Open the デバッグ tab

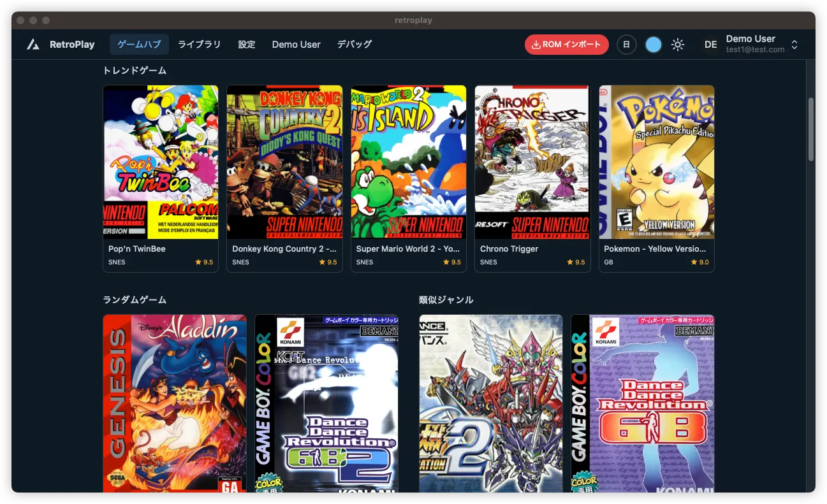click(x=354, y=45)
